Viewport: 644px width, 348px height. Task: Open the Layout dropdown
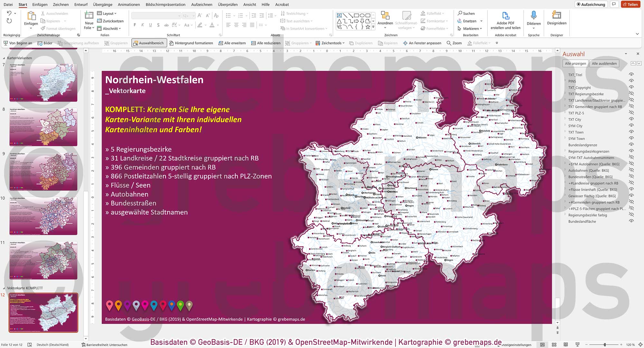pyautogui.click(x=108, y=13)
